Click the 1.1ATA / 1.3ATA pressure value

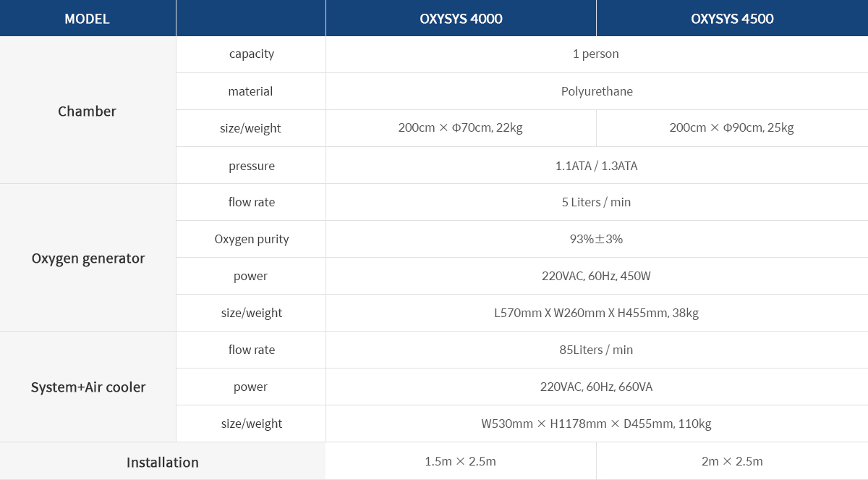[597, 165]
